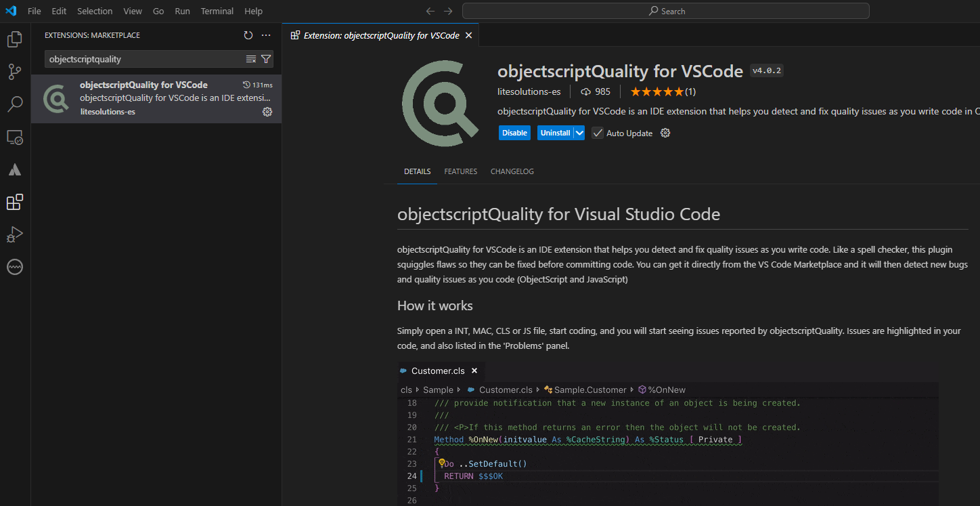This screenshot has width=980, height=506.
Task: Close the extension details tab
Action: click(x=468, y=35)
